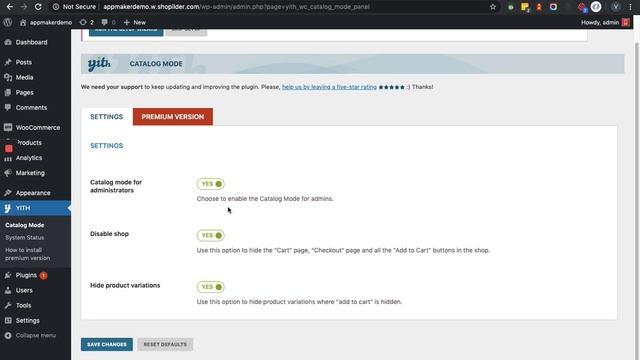Toggle Catalog mode for administrators switch
This screenshot has height=360, width=640.
point(211,184)
